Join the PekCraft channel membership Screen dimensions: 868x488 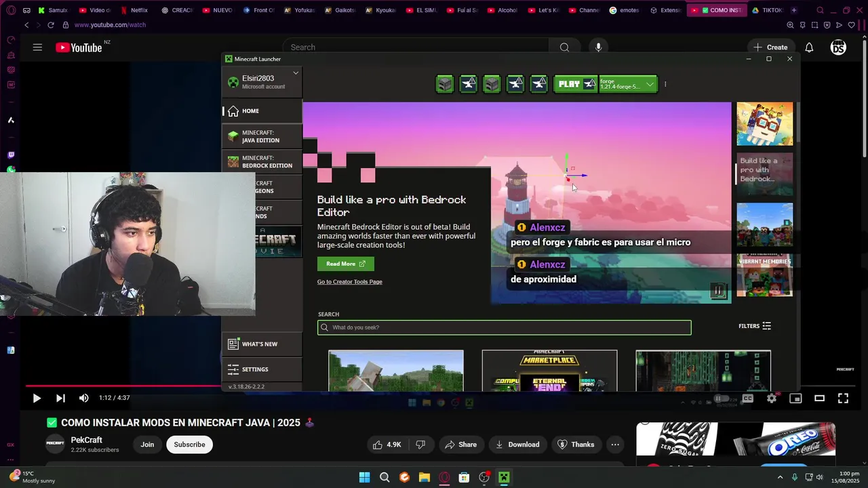point(147,445)
